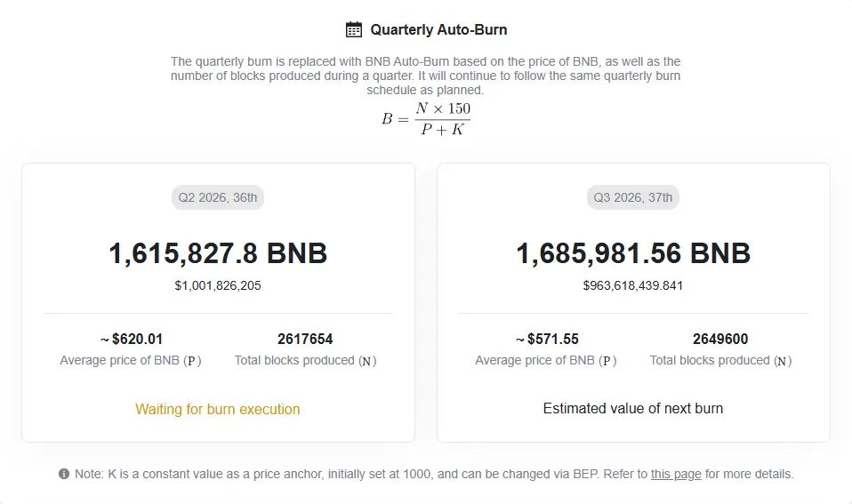The image size is (852, 504).
Task: Click the 1,615,827.8 BNB amount
Action: pos(218,253)
